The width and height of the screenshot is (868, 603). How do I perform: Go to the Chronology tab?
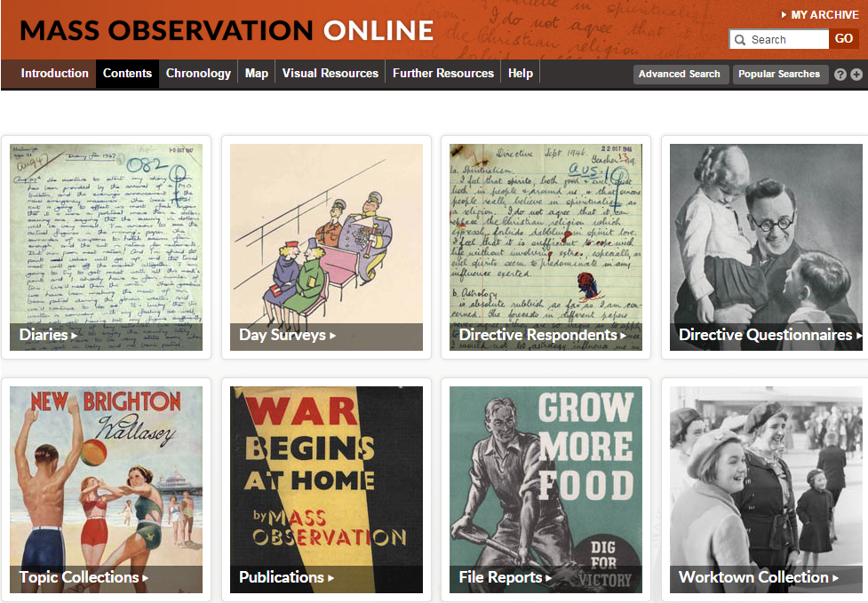click(198, 73)
